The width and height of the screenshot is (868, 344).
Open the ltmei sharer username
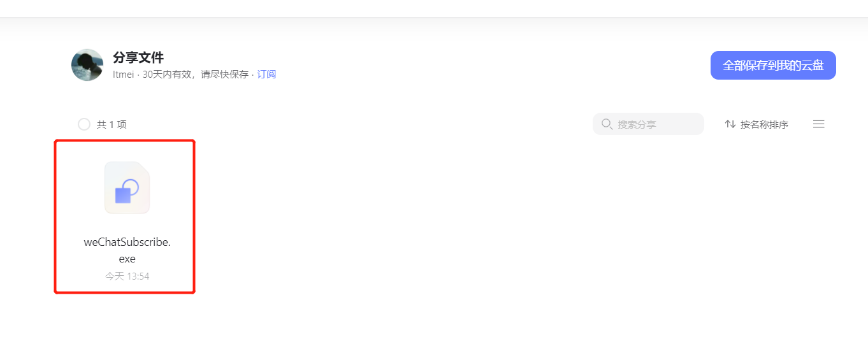(x=123, y=75)
